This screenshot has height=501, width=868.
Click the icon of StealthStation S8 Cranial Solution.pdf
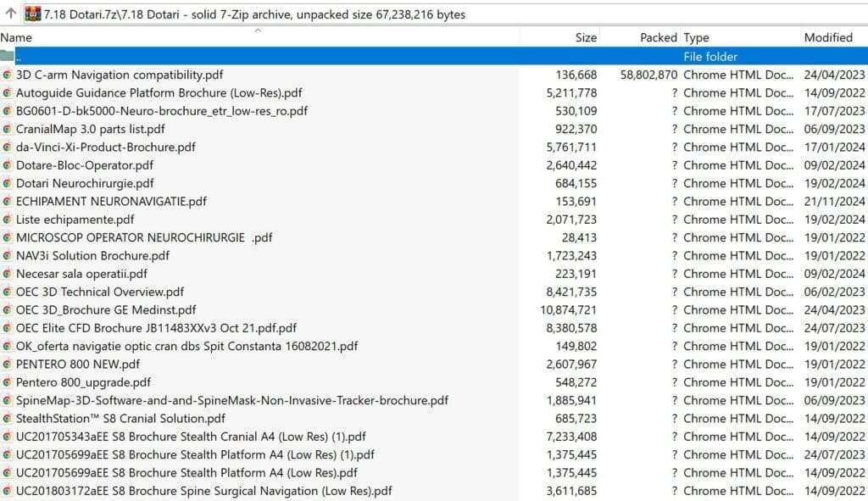[x=7, y=419]
